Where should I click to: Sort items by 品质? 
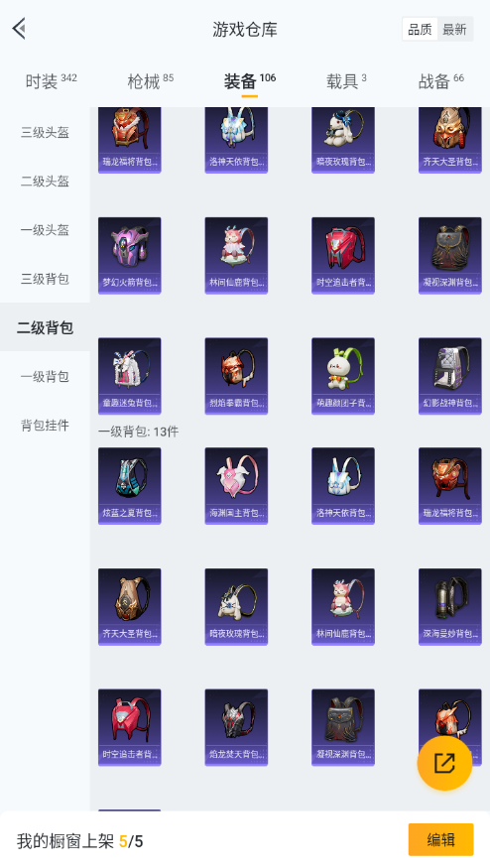[x=420, y=30]
